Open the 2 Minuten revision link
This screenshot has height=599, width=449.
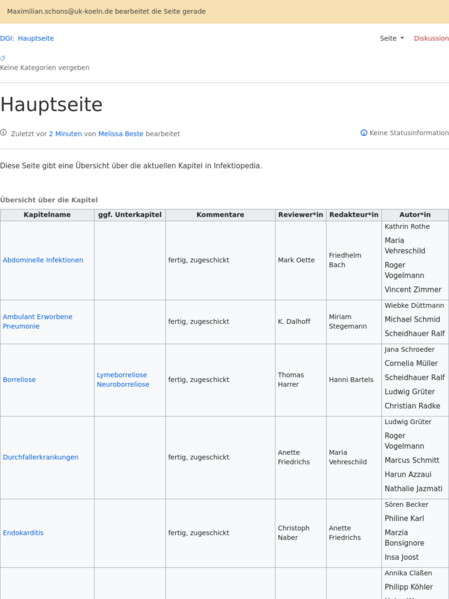(x=65, y=134)
